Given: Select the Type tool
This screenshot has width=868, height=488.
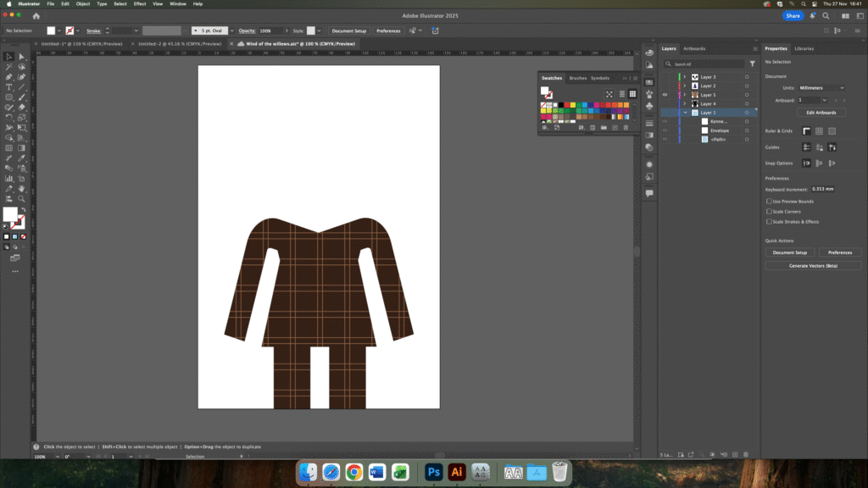Looking at the screenshot, I should tap(8, 86).
